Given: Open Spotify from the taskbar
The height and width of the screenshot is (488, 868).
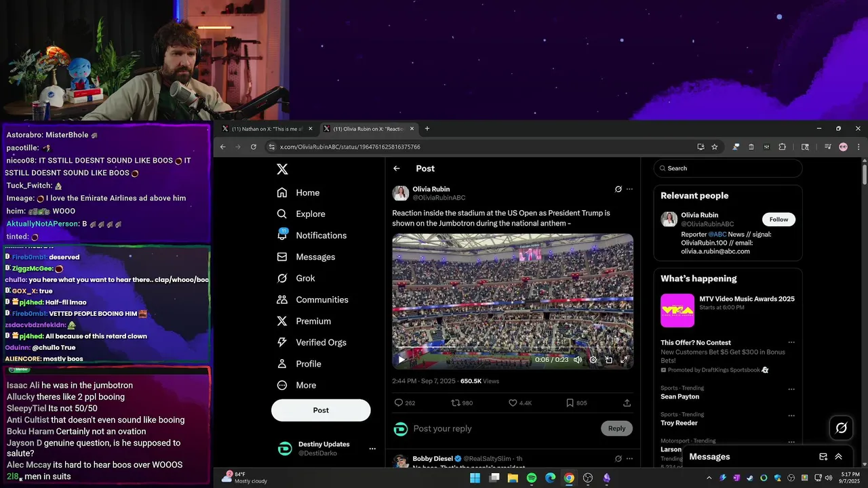Looking at the screenshot, I should pyautogui.click(x=532, y=478).
